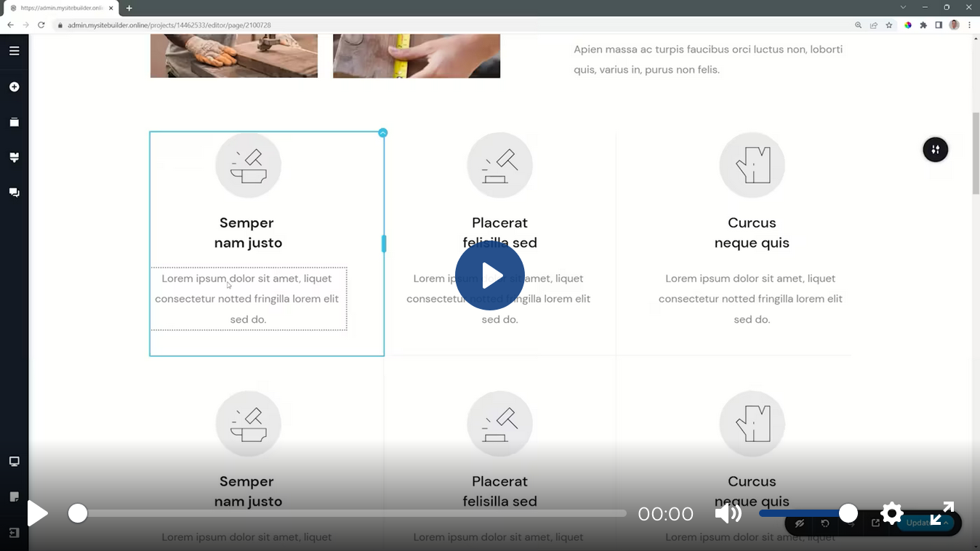
Task: Play the video using bottom-left play icon
Action: tap(37, 514)
